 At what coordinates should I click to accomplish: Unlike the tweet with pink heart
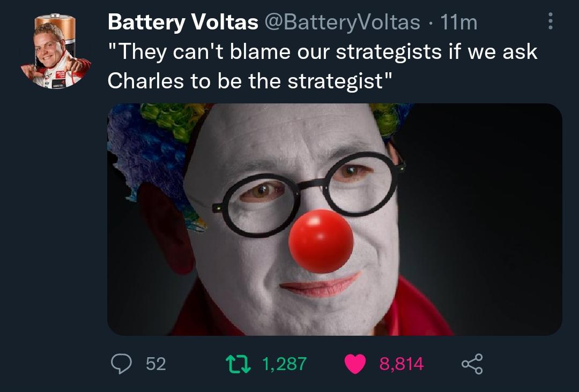tap(355, 364)
